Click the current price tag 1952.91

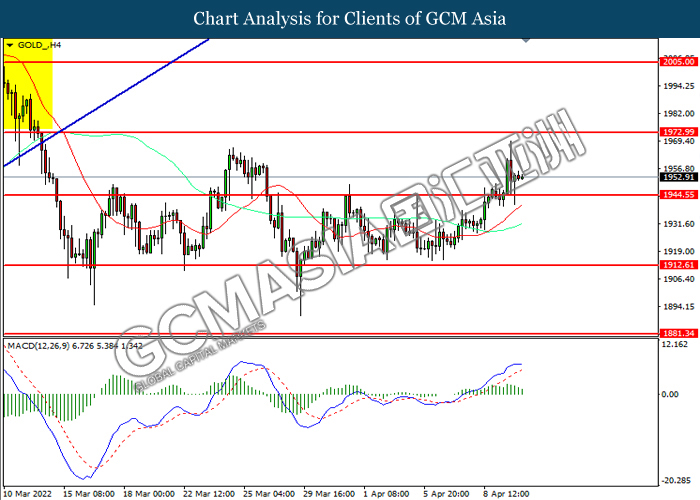tap(678, 177)
